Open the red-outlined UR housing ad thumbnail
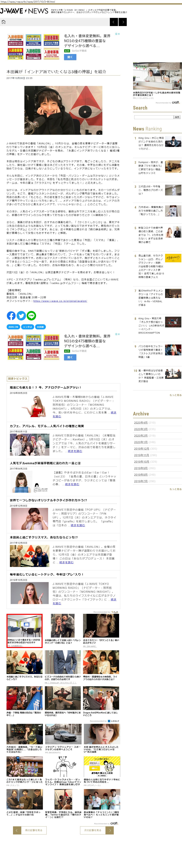The height and width of the screenshot is (868, 182). tap(25, 626)
